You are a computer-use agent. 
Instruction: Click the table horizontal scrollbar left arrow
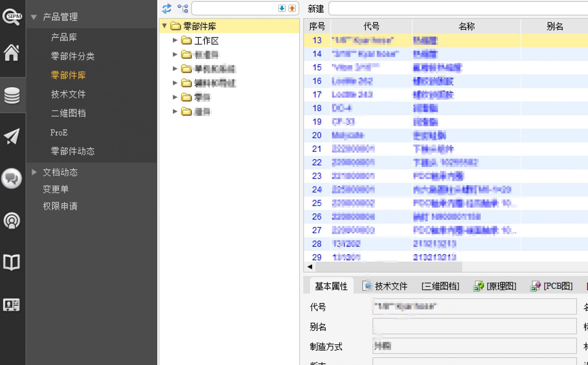pos(310,267)
